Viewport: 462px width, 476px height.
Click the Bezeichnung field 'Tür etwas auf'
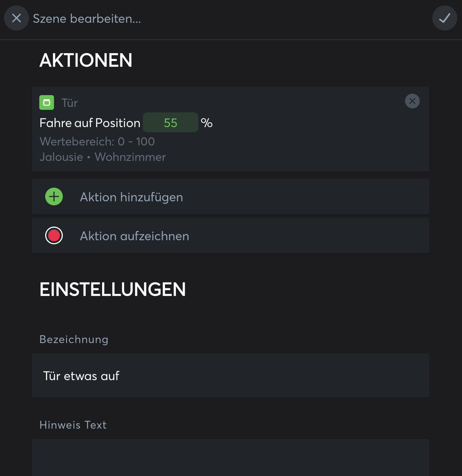pos(230,376)
